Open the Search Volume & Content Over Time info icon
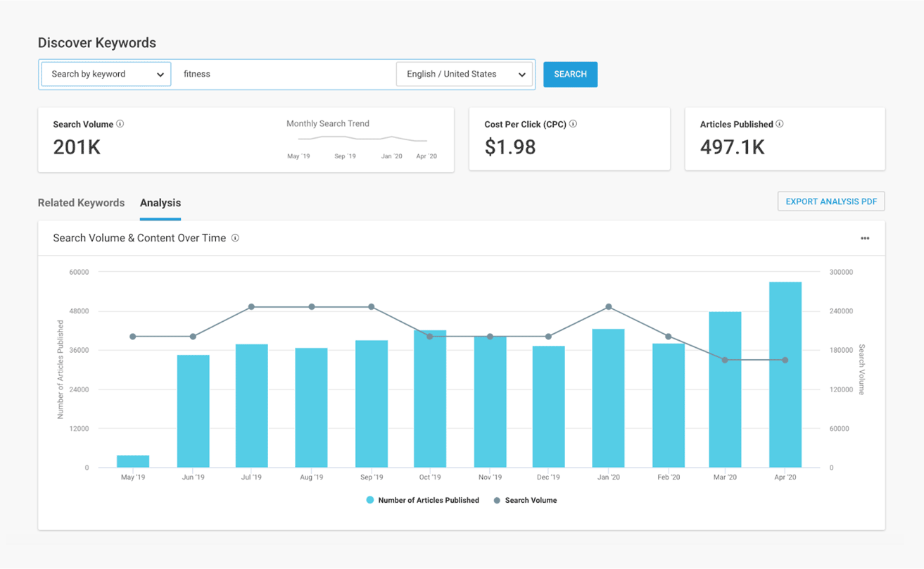The height and width of the screenshot is (569, 924). [x=236, y=238]
